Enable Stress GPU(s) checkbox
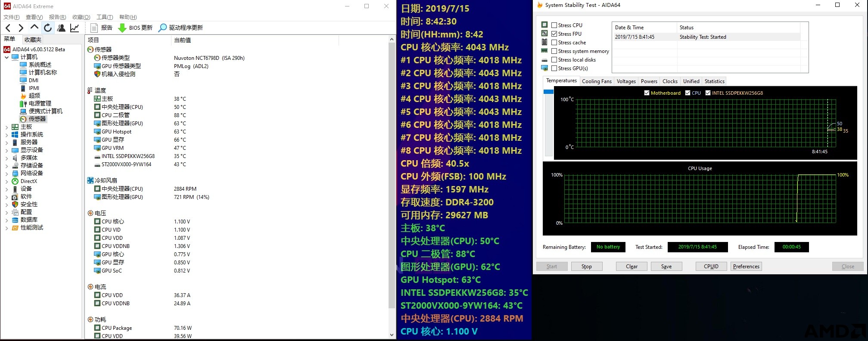Image resolution: width=868 pixels, height=341 pixels. coord(554,68)
